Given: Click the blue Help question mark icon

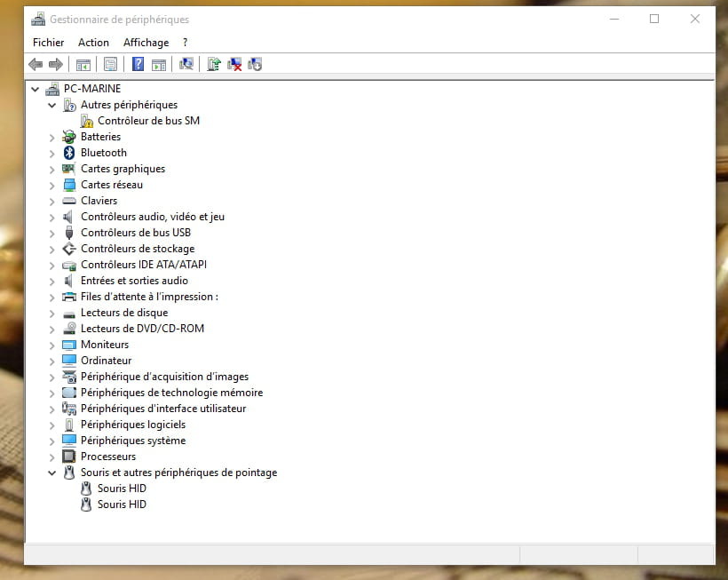Looking at the screenshot, I should click(x=138, y=64).
